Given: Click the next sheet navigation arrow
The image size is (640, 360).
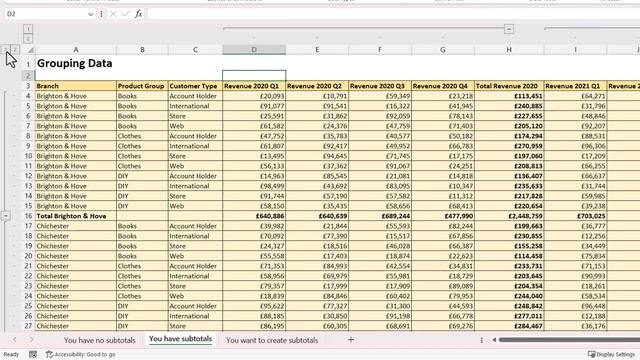Looking at the screenshot, I should coord(31,340).
